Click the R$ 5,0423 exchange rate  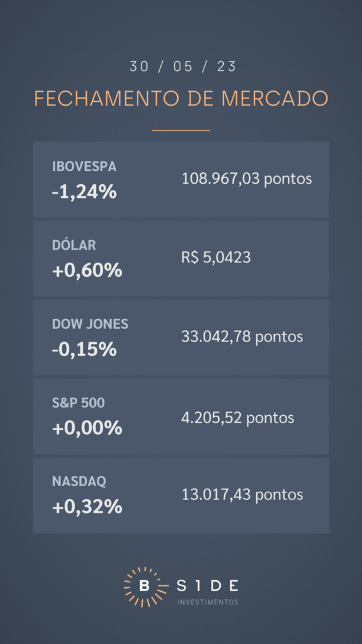[x=216, y=257]
